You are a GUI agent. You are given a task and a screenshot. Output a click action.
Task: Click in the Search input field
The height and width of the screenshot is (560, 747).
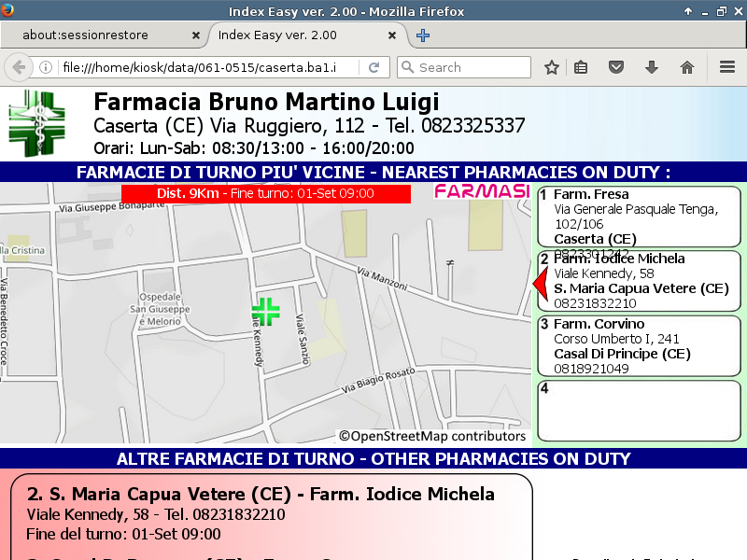tap(472, 67)
